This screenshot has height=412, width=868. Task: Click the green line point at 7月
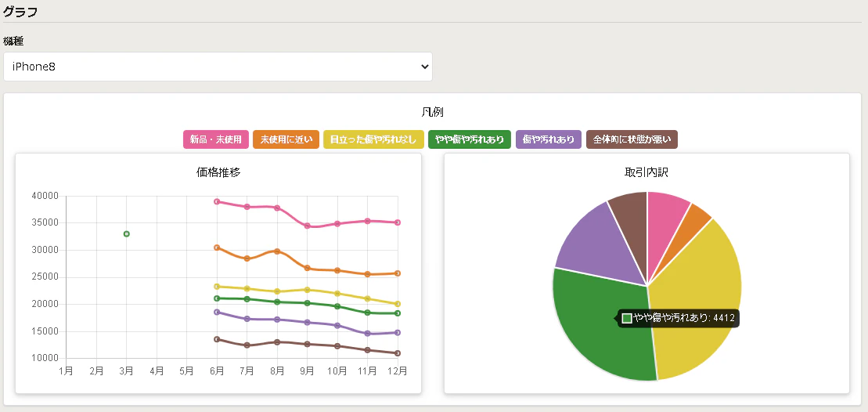pyautogui.click(x=247, y=299)
